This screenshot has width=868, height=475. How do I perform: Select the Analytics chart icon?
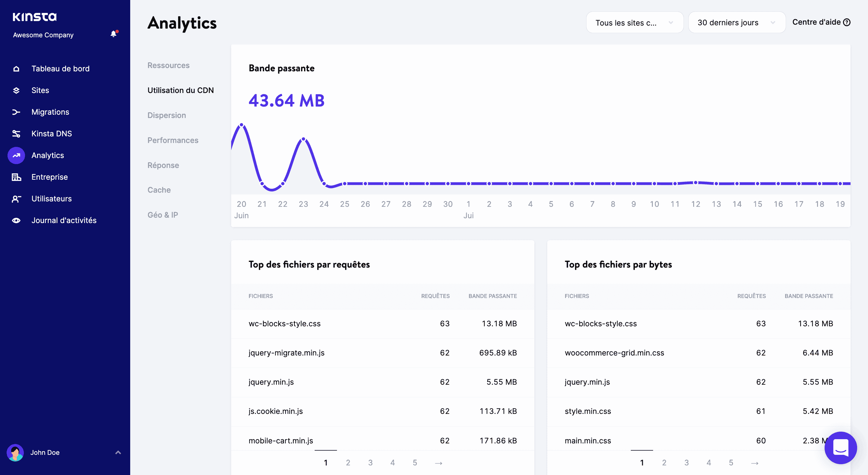click(16, 155)
